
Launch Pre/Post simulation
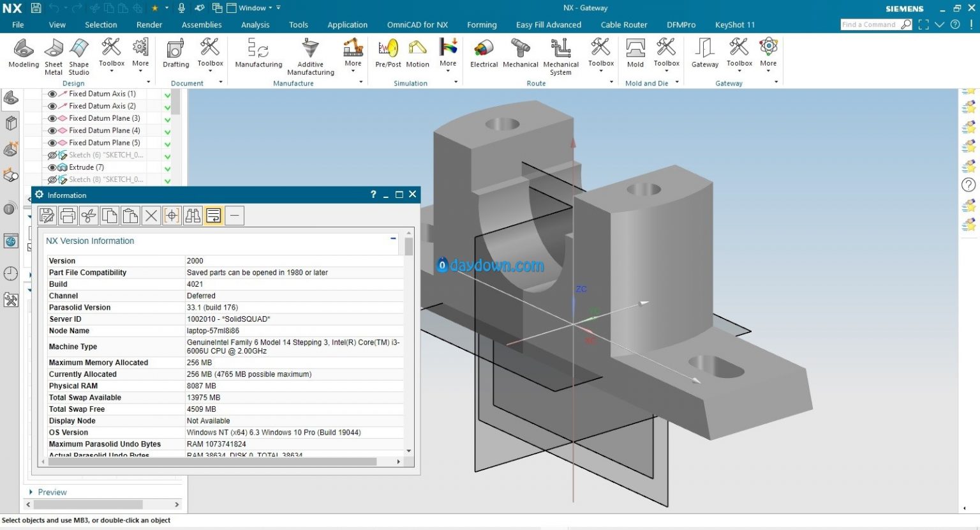coord(388,53)
